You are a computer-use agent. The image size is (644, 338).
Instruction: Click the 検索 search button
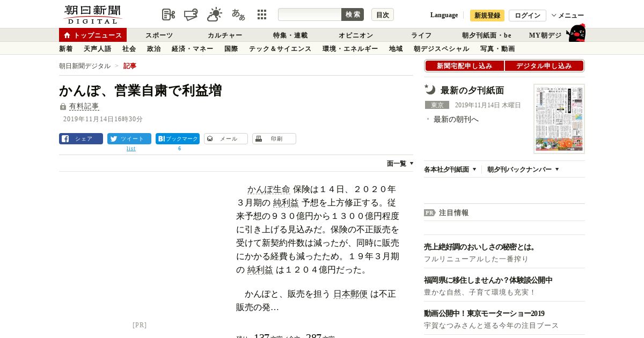pyautogui.click(x=353, y=14)
